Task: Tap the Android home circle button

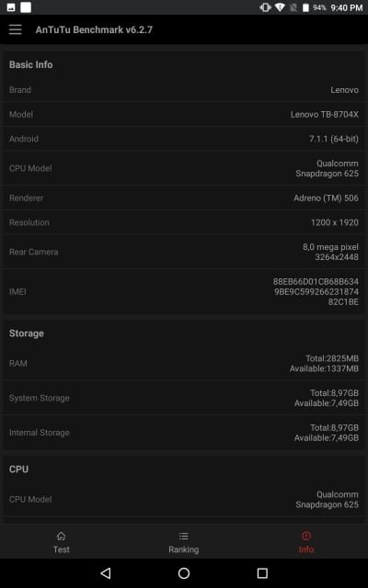Action: pos(184,573)
